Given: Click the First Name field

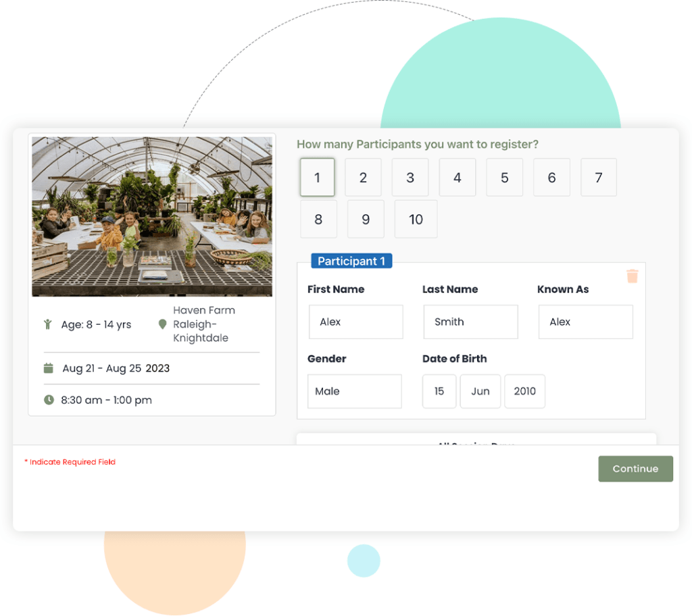Looking at the screenshot, I should click(355, 322).
